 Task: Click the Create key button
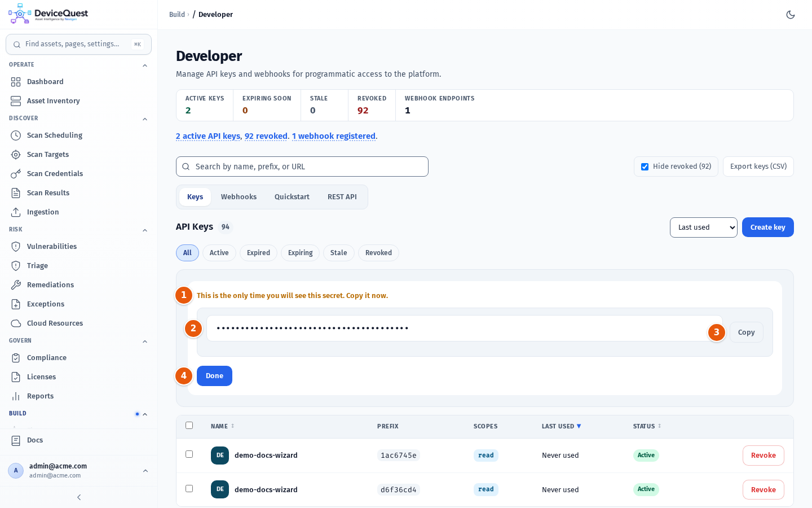coord(767,227)
